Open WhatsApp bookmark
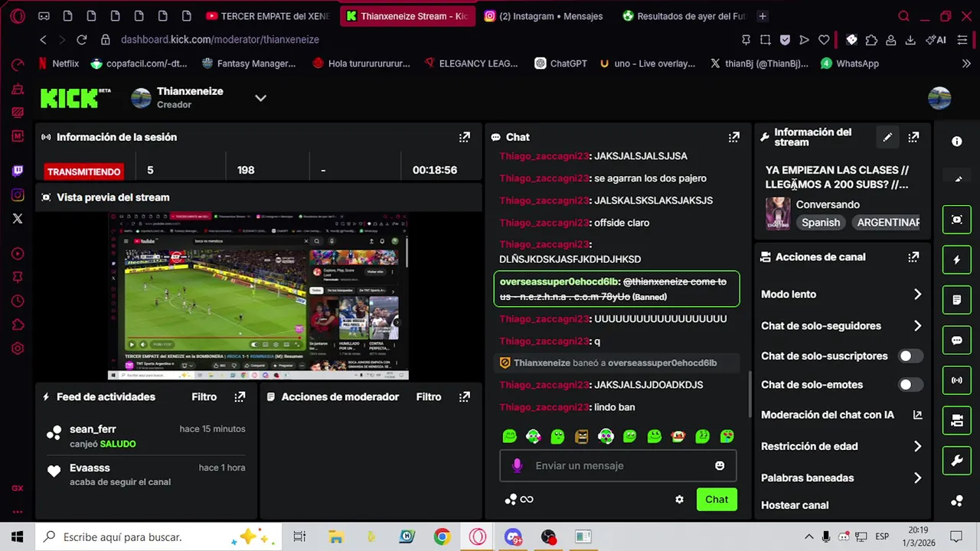This screenshot has height=551, width=980. pos(850,64)
